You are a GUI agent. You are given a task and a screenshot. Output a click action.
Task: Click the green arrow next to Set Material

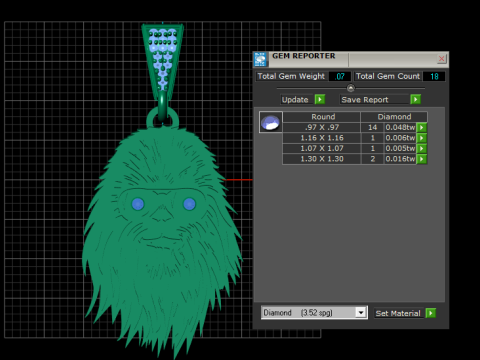click(x=431, y=313)
